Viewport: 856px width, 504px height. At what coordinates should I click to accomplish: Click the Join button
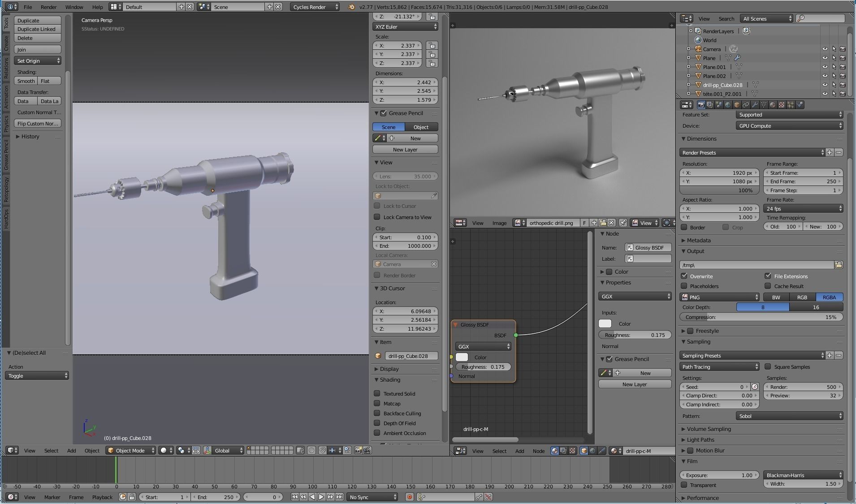pyautogui.click(x=38, y=49)
